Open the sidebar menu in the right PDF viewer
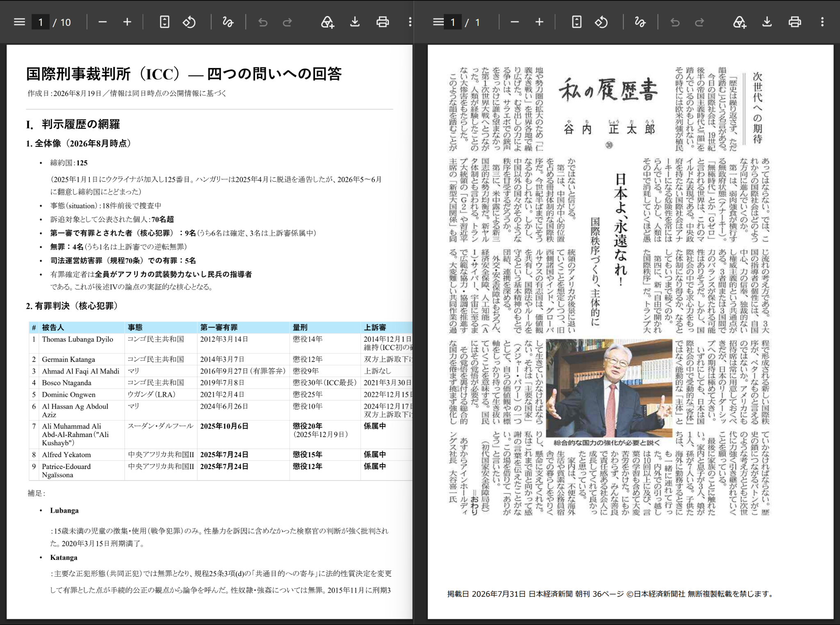The width and height of the screenshot is (840, 625). pos(438,22)
